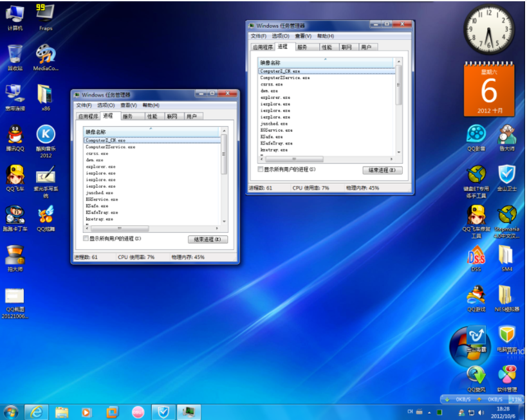Viewport: 527px width, 420px height.
Task: Click 结束进程 button in left Task Manager
Action: 208,239
